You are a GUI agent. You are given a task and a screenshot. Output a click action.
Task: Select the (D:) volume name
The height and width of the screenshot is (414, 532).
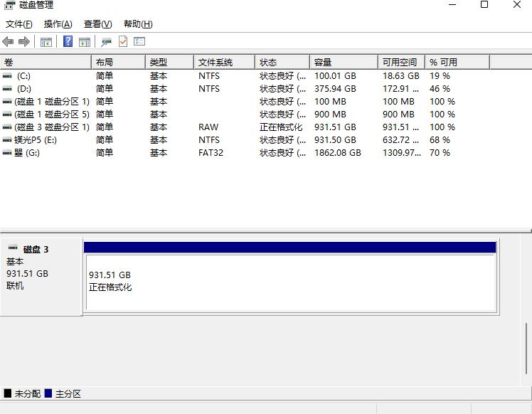pyautogui.click(x=24, y=89)
